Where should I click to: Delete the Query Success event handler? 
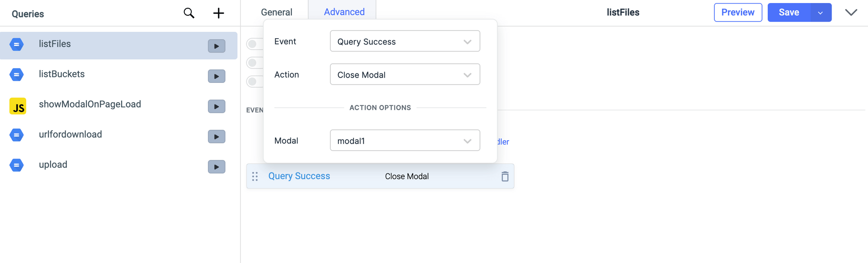coord(505,176)
